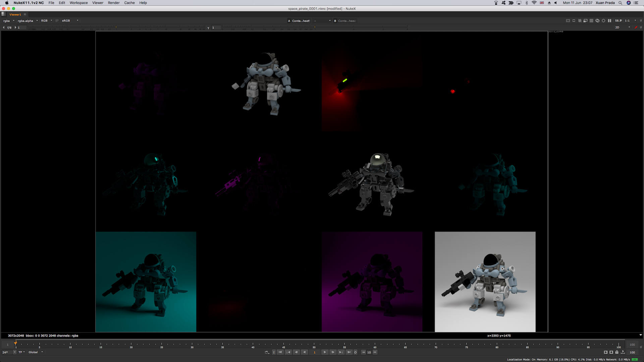Open the Workspace menu
The image size is (644, 362).
(x=79, y=3)
